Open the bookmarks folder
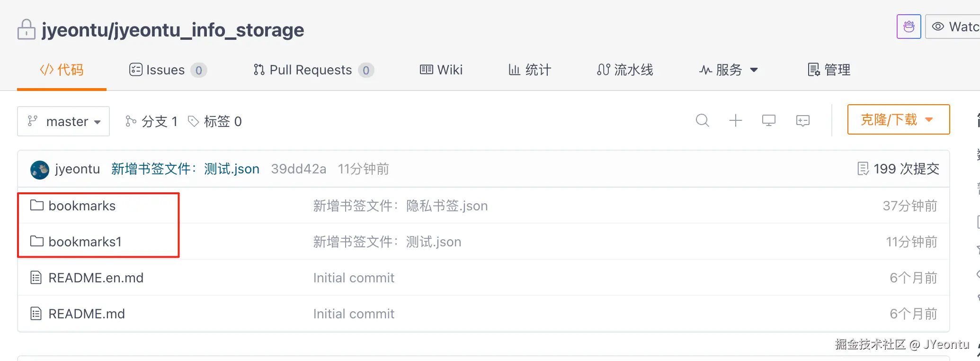980x361 pixels. (x=81, y=206)
